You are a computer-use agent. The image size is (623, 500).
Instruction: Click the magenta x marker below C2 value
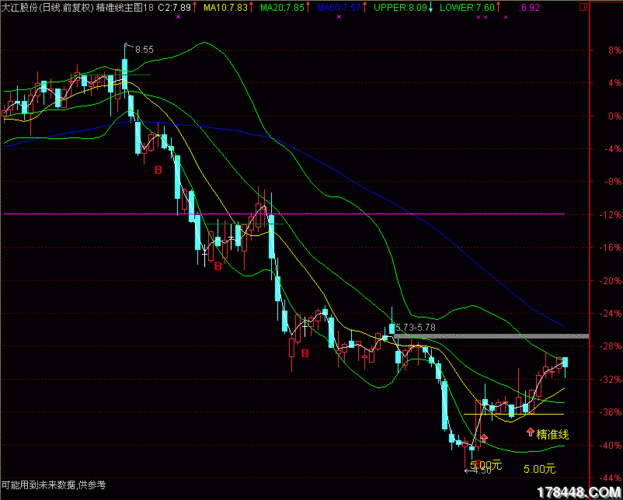(x=178, y=17)
